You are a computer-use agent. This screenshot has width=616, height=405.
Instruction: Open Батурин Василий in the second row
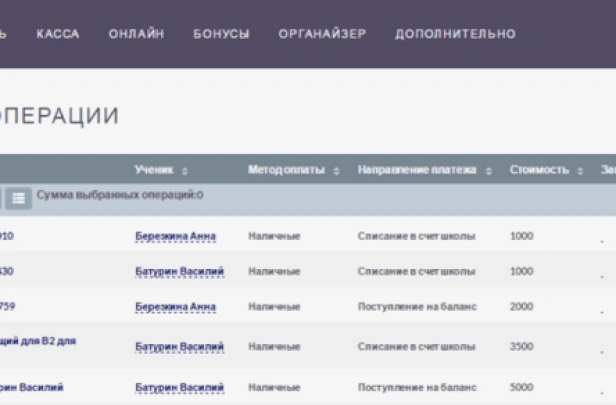pyautogui.click(x=179, y=271)
